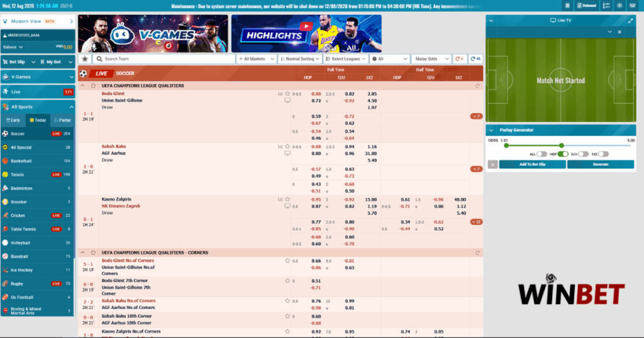Open the Malay Odds dropdown
Image resolution: width=644 pixels, height=338 pixels.
coord(431,59)
